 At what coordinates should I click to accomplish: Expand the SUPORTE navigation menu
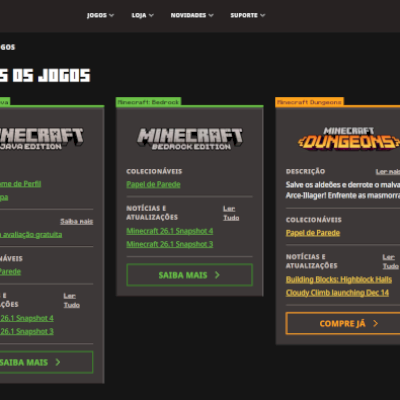tap(248, 15)
